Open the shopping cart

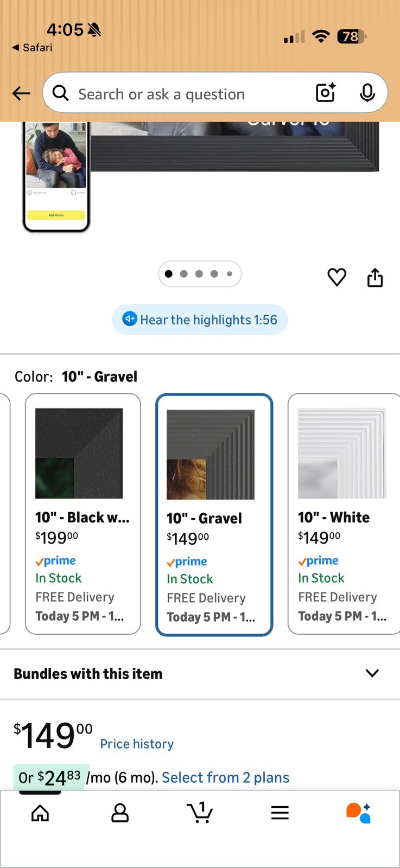(x=200, y=812)
